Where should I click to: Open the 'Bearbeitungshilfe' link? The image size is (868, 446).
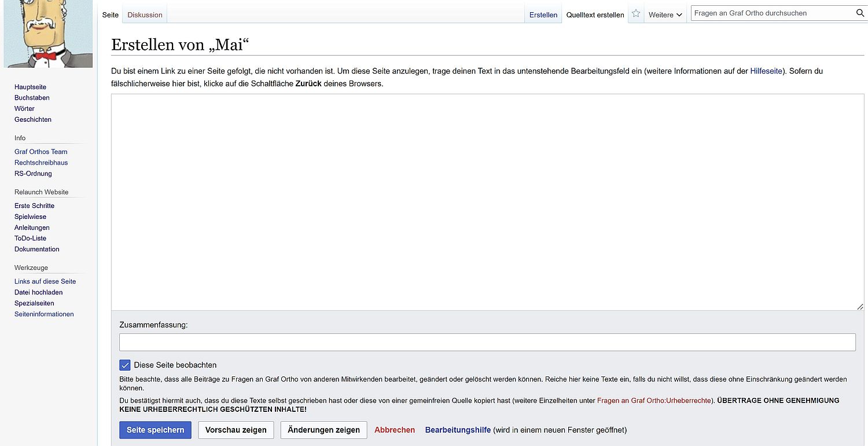pos(458,430)
